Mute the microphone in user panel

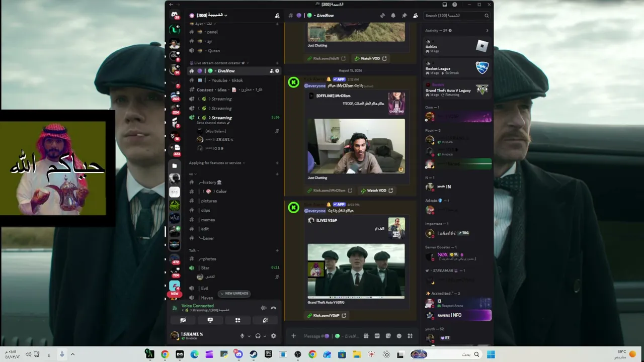pyautogui.click(x=242, y=336)
